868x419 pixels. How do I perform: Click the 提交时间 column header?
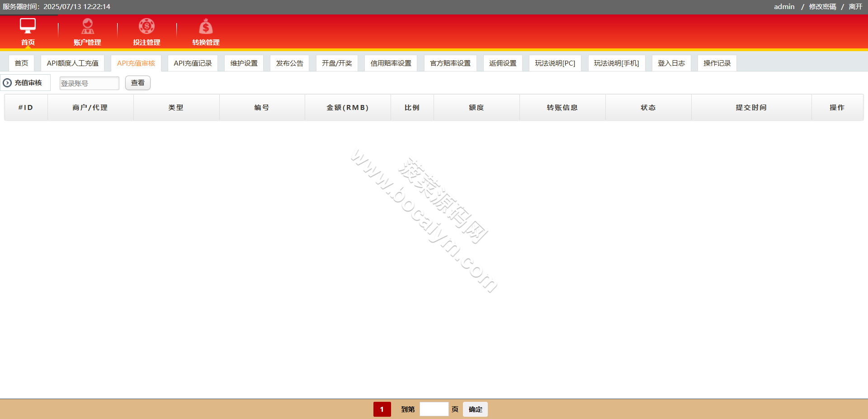point(751,107)
